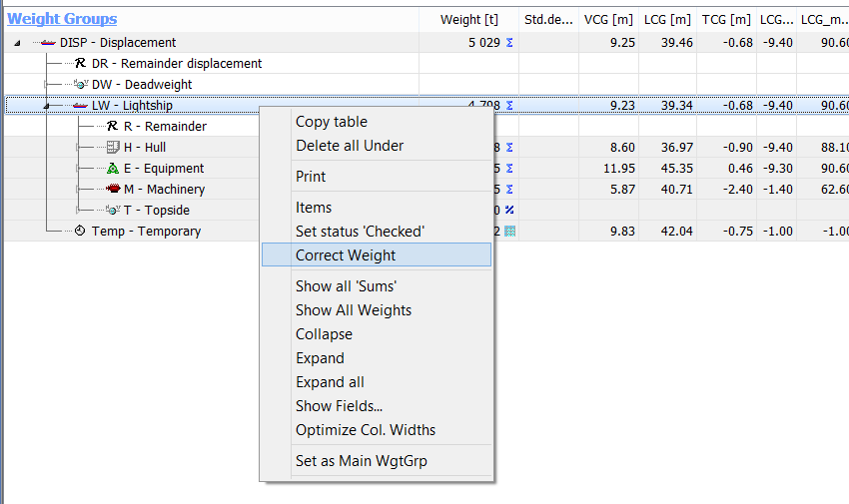Select Show All Weights entry
Viewport: 849px width, 504px height.
[377, 310]
